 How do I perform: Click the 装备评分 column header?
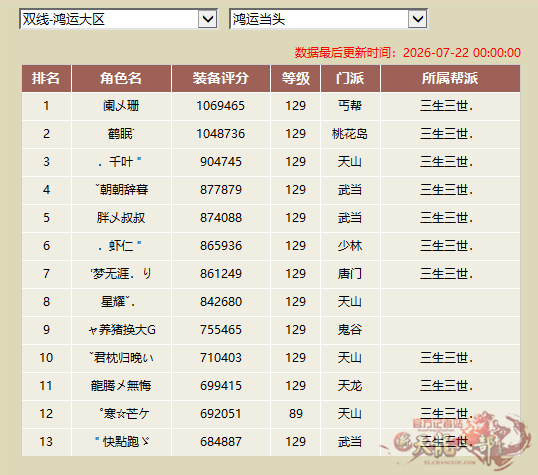point(221,78)
